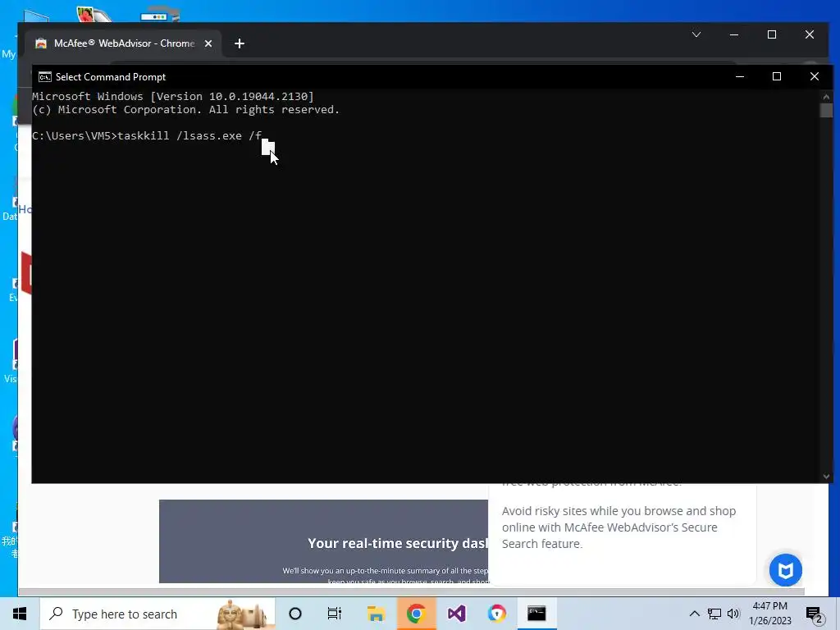This screenshot has width=840, height=630.
Task: Open the colorful shield app on taskbar
Action: click(x=496, y=614)
